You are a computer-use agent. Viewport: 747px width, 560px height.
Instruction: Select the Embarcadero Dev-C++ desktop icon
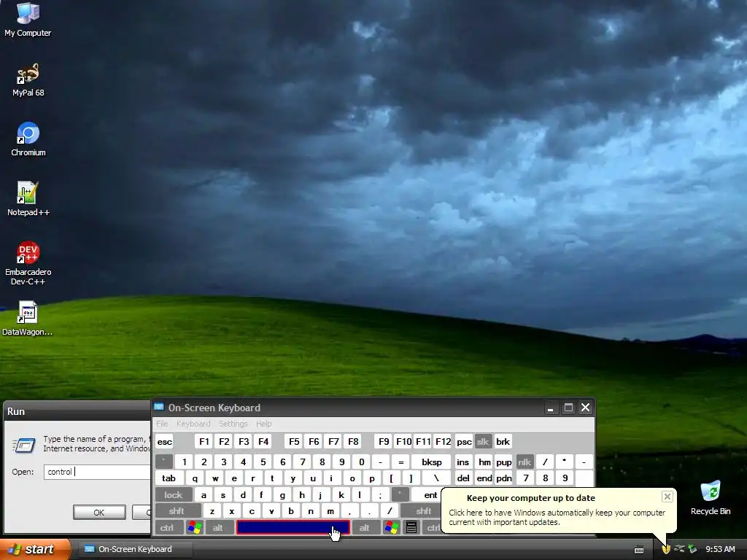28,262
